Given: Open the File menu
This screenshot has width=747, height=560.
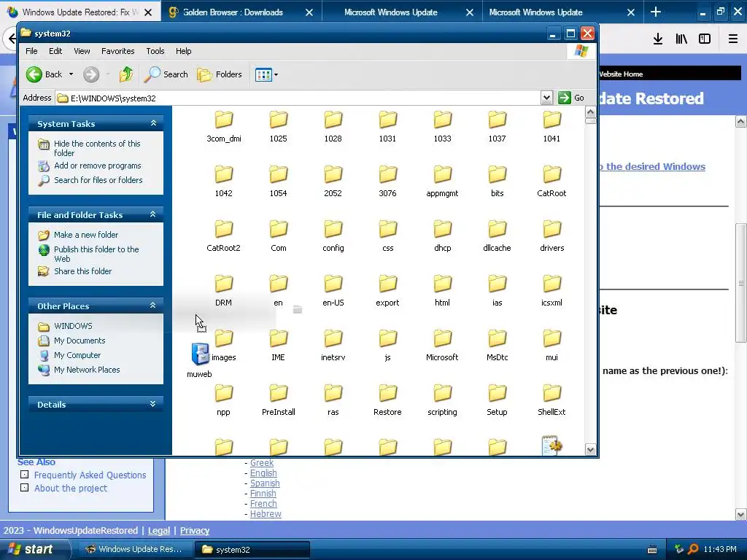Looking at the screenshot, I should 31,51.
